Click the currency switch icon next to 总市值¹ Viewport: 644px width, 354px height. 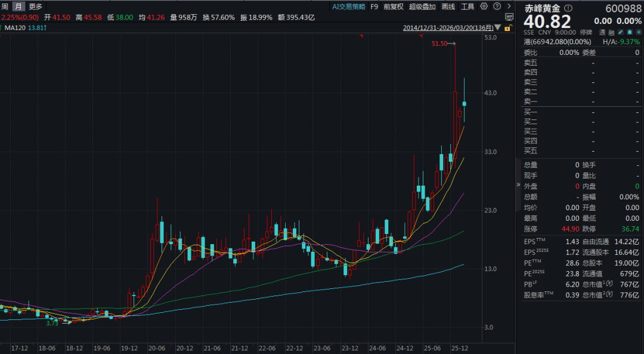click(609, 285)
